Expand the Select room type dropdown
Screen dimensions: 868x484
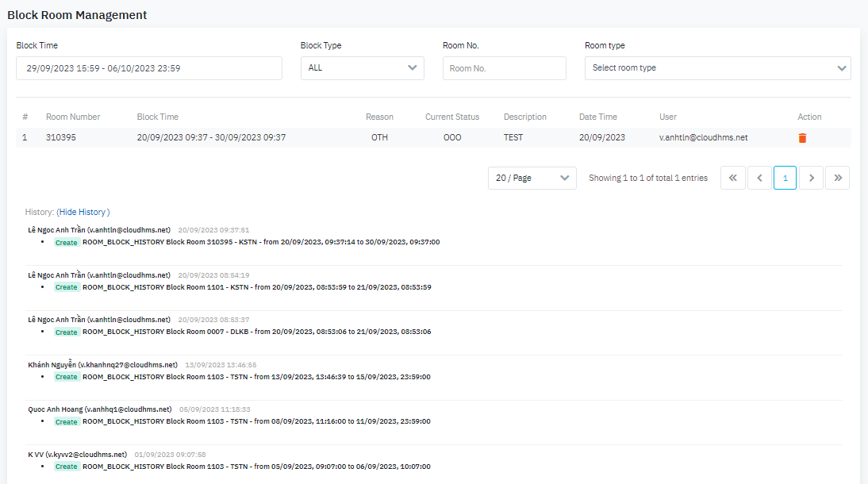pyautogui.click(x=717, y=68)
